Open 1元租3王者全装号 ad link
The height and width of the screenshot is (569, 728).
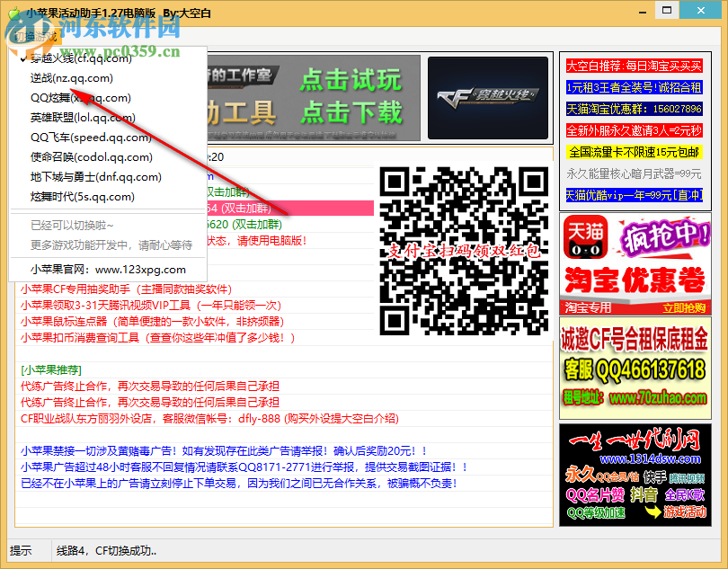[634, 87]
